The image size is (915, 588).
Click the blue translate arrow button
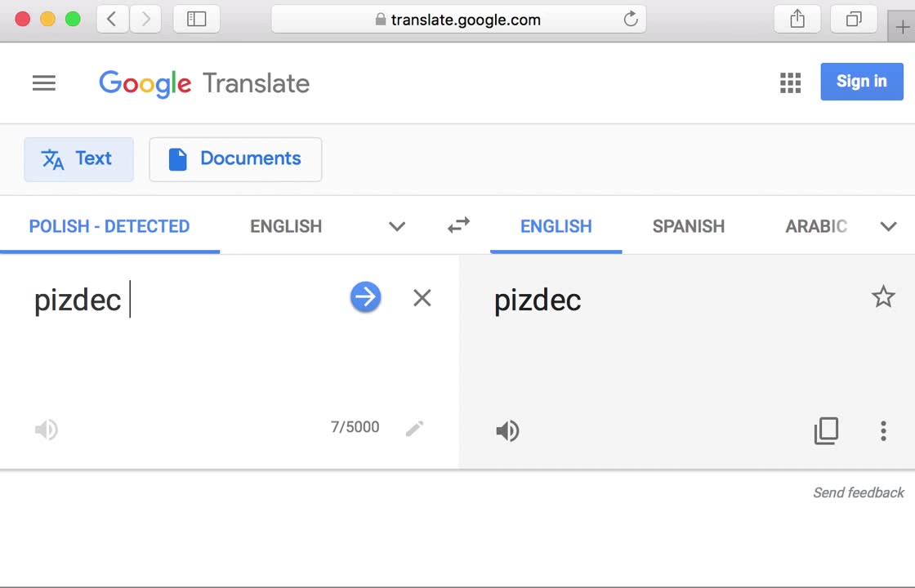[365, 297]
